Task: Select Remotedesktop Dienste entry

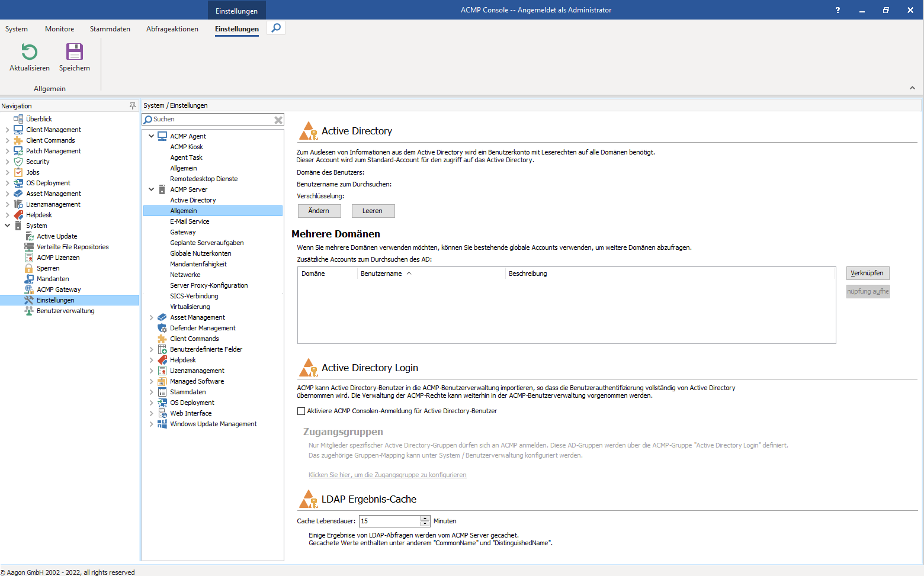Action: [x=204, y=179]
